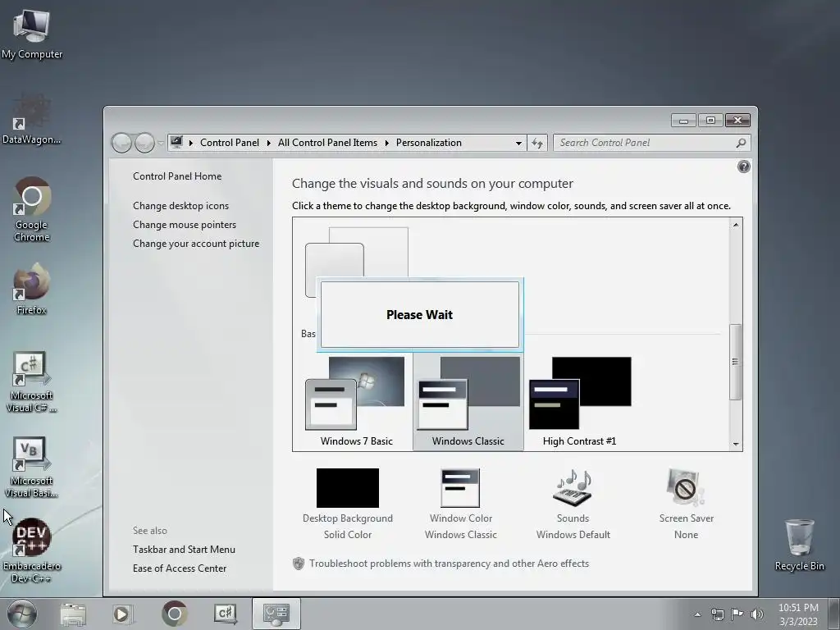Open network status tray icon
The height and width of the screenshot is (630, 840).
click(x=717, y=614)
